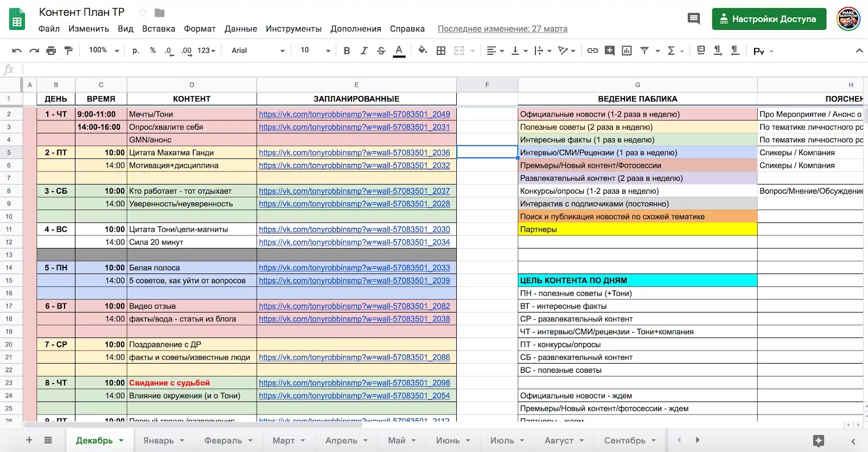Select the ЦЕЛЬ КОНТЕНТА ПО ДНЯМ cell
The height and width of the screenshot is (452, 868).
(637, 281)
